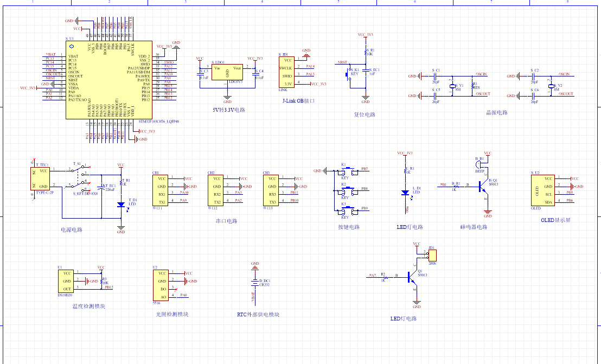Click the "RTC外部供电模块" label
Screen dimensions: 601x364
[x=258, y=315]
